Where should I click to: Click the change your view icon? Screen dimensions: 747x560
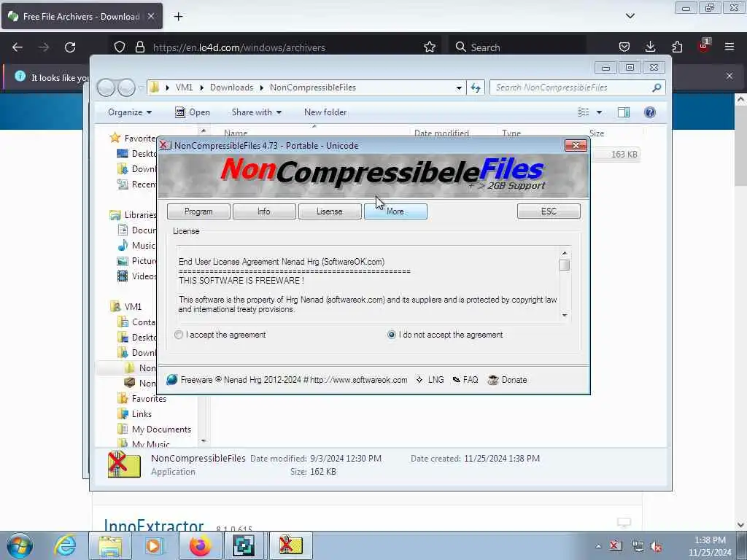tap(584, 112)
